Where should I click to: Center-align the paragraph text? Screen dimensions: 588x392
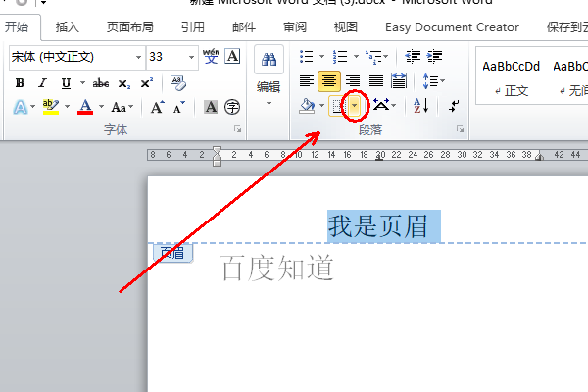pyautogui.click(x=330, y=81)
